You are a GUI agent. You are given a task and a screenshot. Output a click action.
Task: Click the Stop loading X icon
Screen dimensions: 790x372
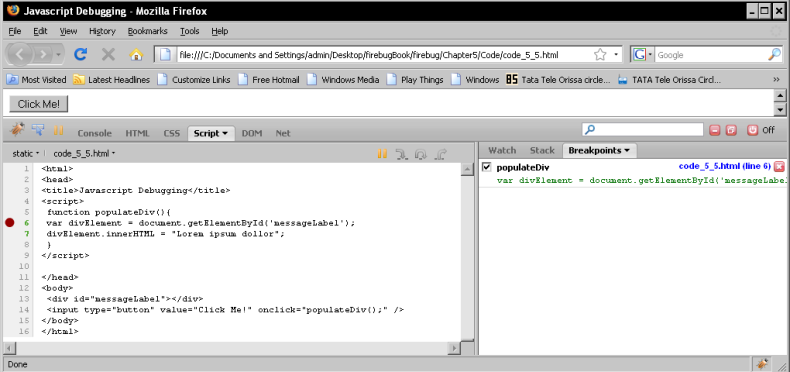coord(108,54)
